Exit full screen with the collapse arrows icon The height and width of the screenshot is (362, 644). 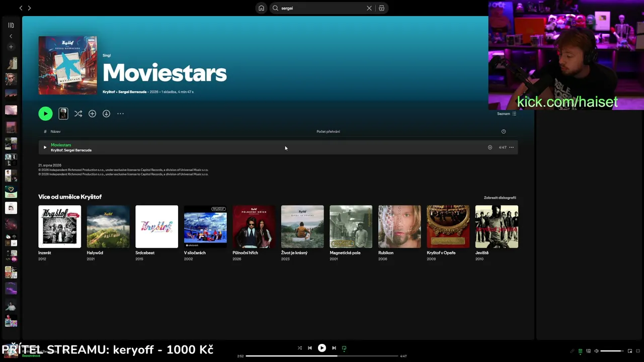click(638, 351)
